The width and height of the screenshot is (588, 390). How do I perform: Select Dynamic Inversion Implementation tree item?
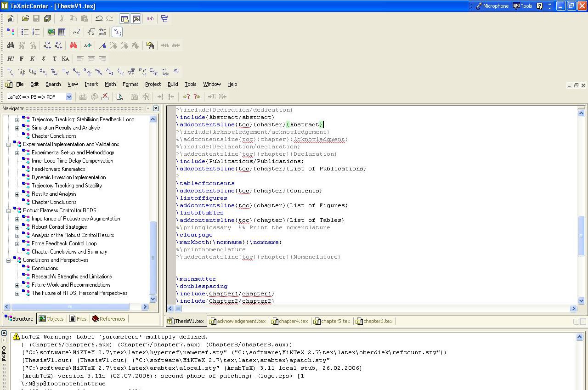(x=68, y=177)
